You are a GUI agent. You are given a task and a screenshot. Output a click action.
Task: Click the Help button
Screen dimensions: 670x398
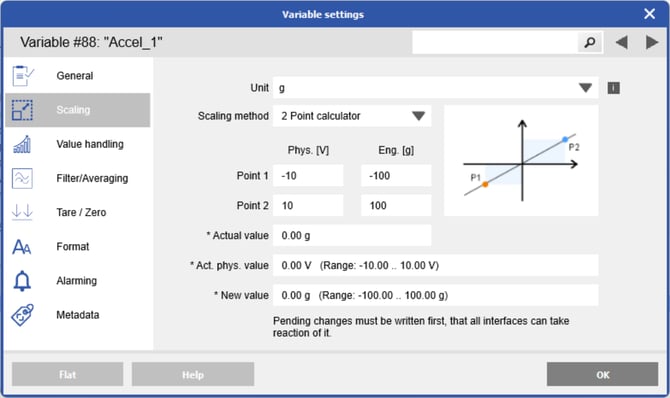[193, 374]
